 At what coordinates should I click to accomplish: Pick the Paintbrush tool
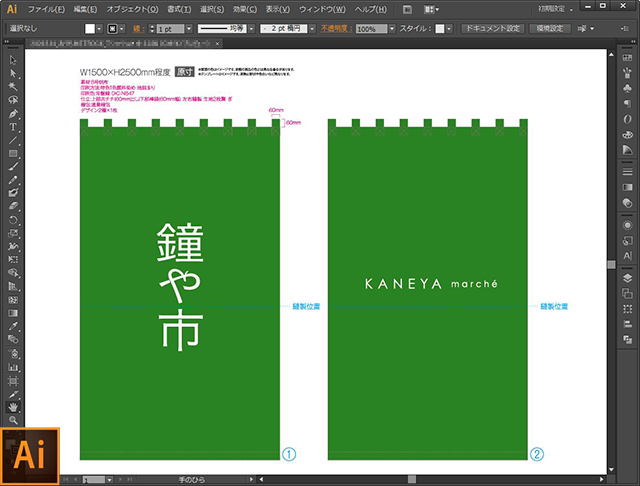[x=14, y=166]
